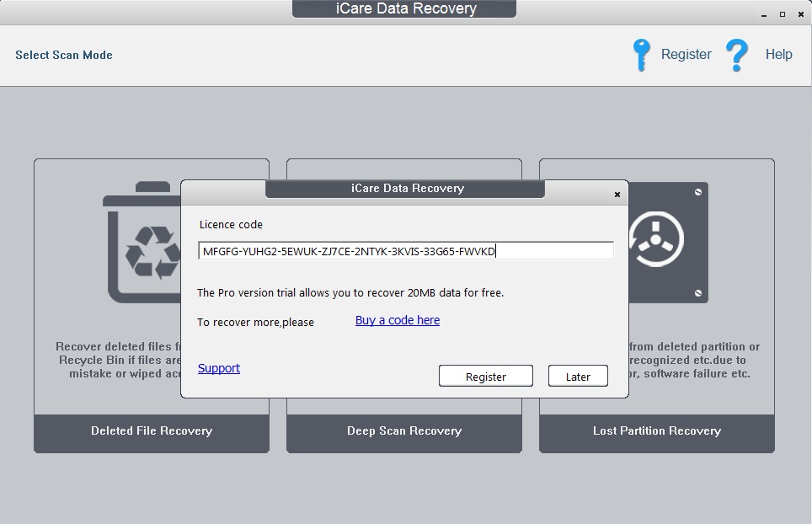Maximize the iCare Data Recovery window

(782, 14)
